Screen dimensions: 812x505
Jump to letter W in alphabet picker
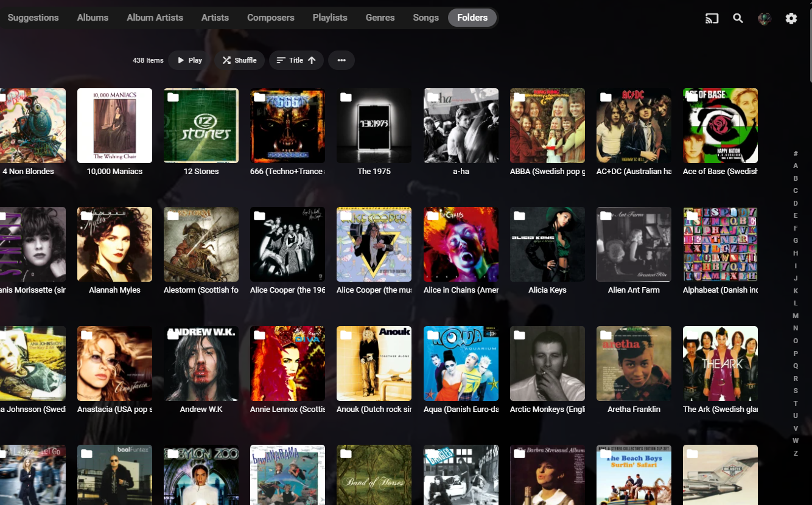pos(796,441)
